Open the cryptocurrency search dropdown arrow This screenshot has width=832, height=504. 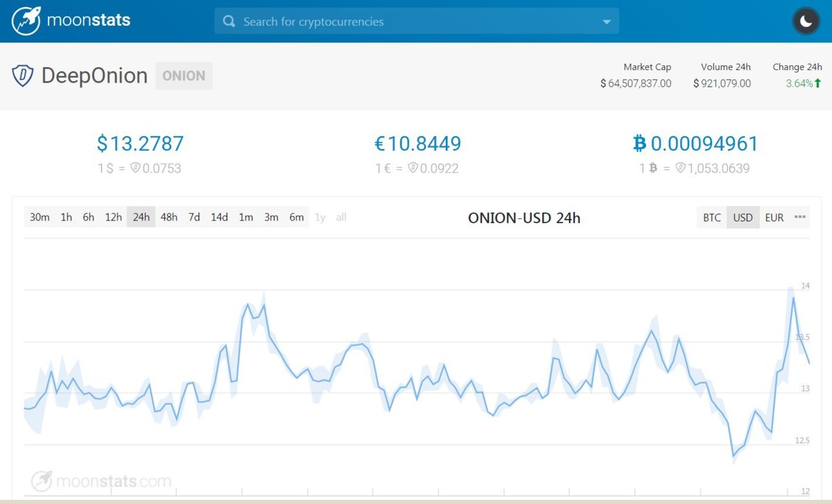point(607,21)
